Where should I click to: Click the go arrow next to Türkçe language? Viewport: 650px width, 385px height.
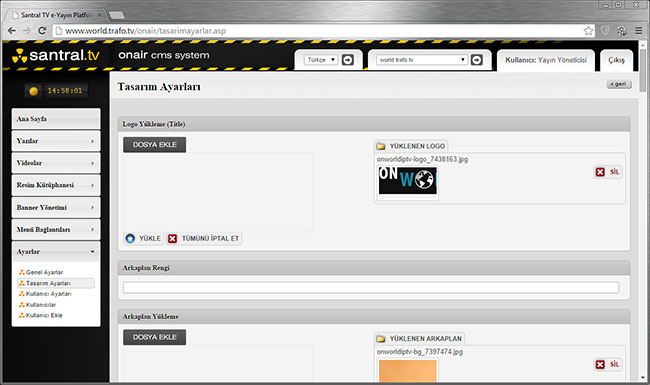347,60
